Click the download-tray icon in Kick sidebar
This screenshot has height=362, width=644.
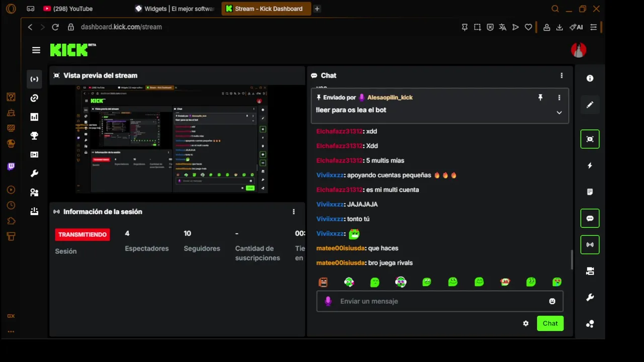coord(34,211)
